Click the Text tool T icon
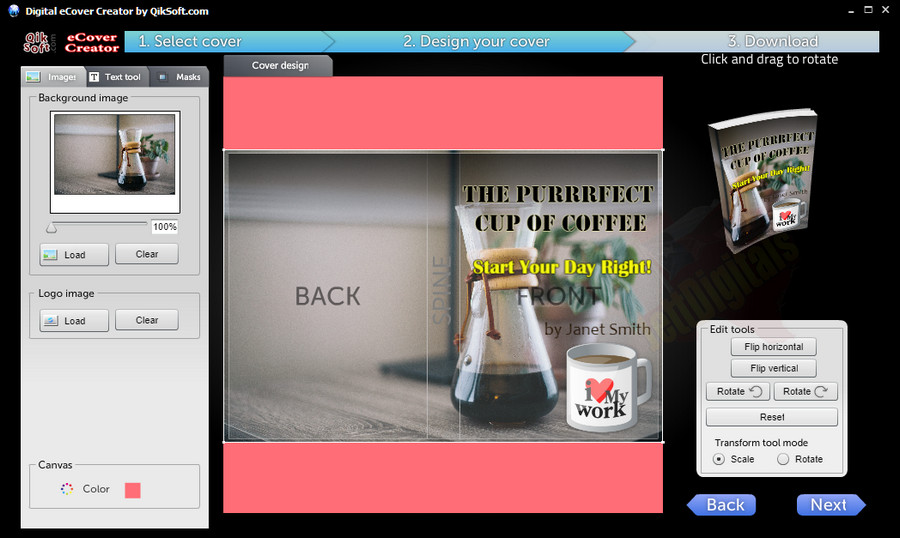Image resolution: width=900 pixels, height=538 pixels. tap(94, 77)
